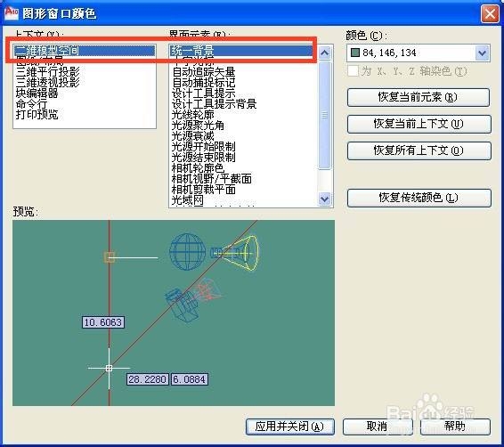Click the yellow spotlight glyph in preview
Viewport: 504px width, 447px height.
(x=236, y=253)
